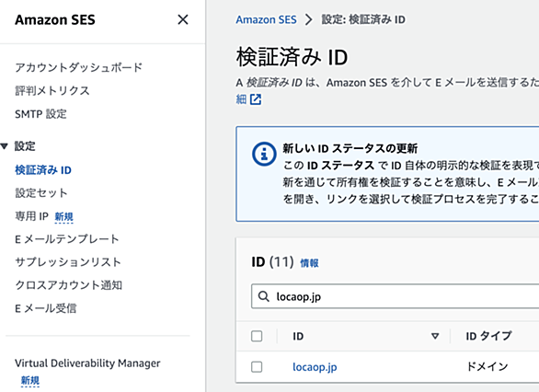
Task: Open Virtual Deliverability Manager
Action: [87, 363]
